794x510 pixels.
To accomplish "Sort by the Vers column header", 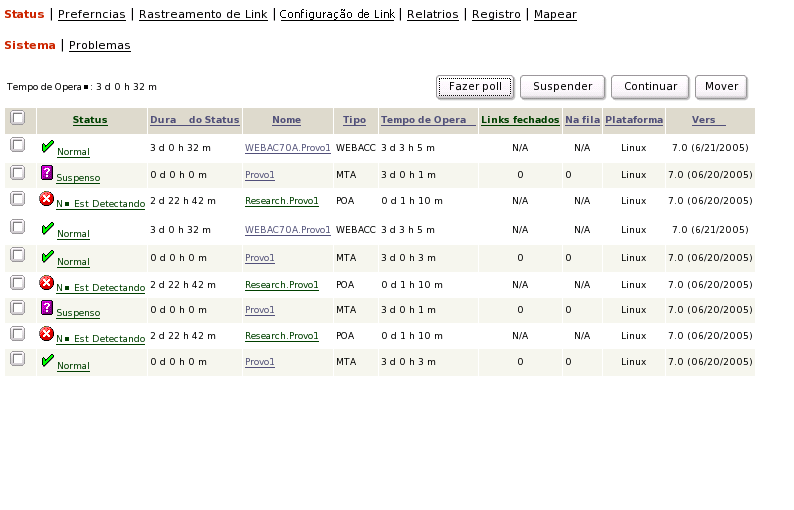I will pyautogui.click(x=708, y=120).
